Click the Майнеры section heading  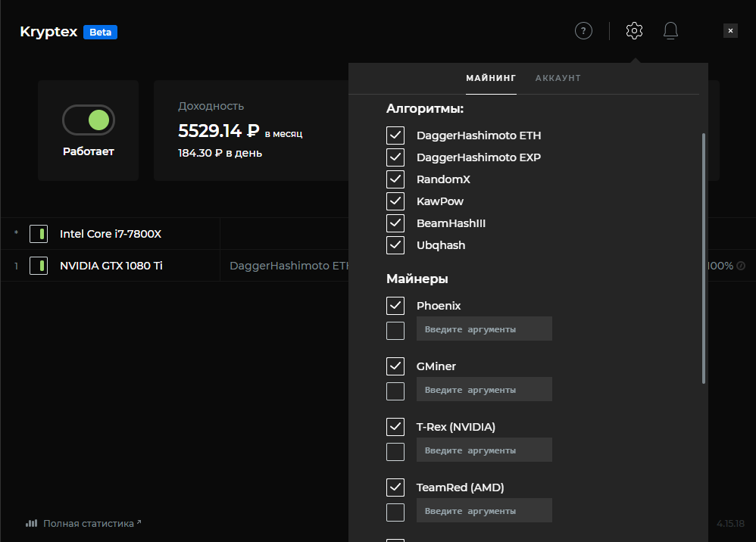[417, 279]
